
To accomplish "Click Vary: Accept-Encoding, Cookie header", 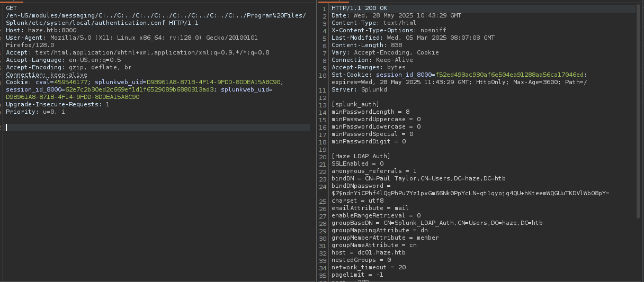I will click(x=385, y=53).
